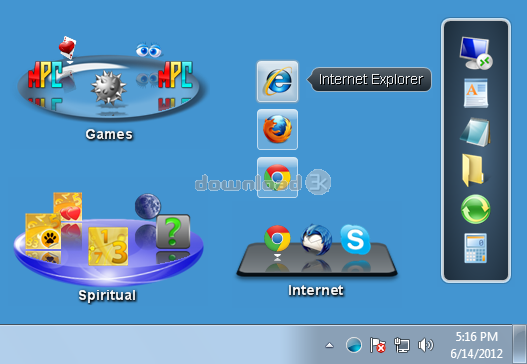The height and width of the screenshot is (364, 527).
Task: Open the blue eyes icon in Games
Action: click(x=149, y=50)
